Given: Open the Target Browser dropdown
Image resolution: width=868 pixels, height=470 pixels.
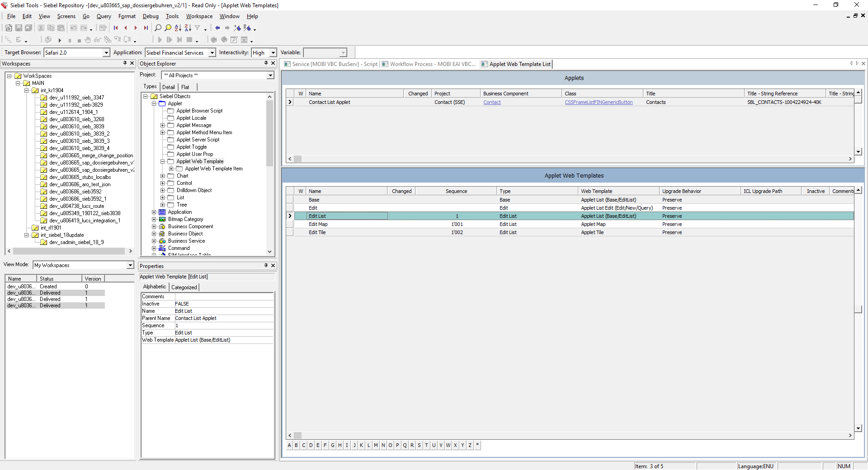Looking at the screenshot, I should click(x=106, y=53).
